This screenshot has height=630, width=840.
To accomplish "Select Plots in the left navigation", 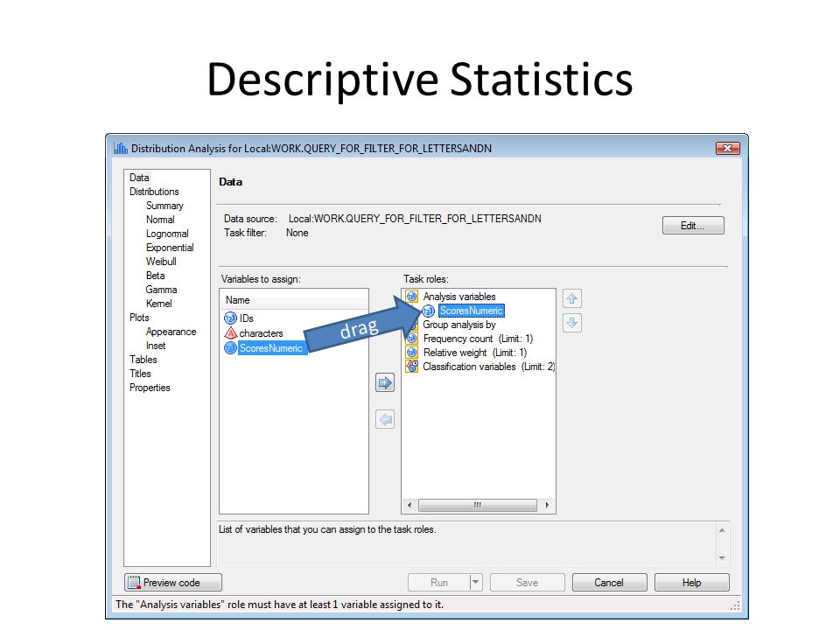I will (x=139, y=317).
